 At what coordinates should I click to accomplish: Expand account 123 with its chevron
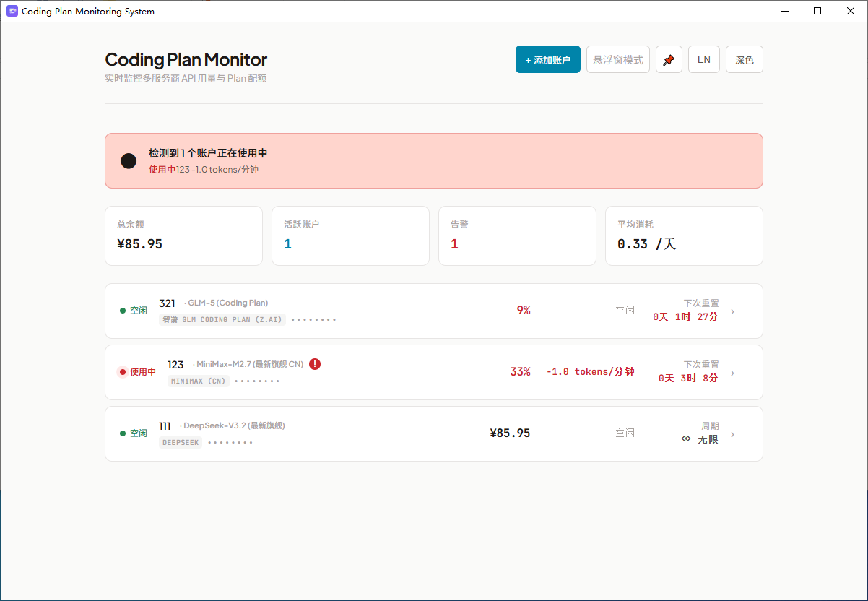[732, 373]
